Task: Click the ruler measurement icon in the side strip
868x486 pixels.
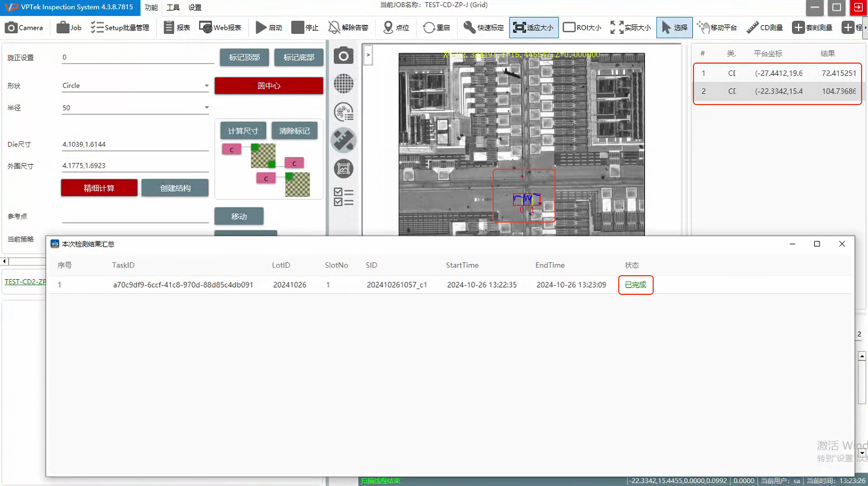Action: coord(343,140)
